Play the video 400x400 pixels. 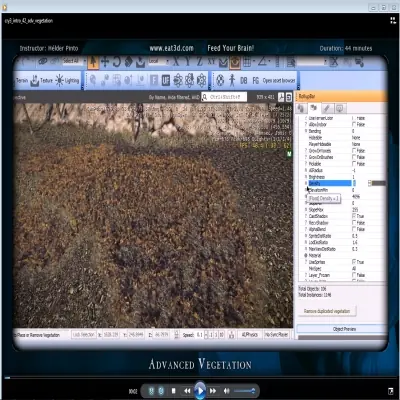pos(200,391)
